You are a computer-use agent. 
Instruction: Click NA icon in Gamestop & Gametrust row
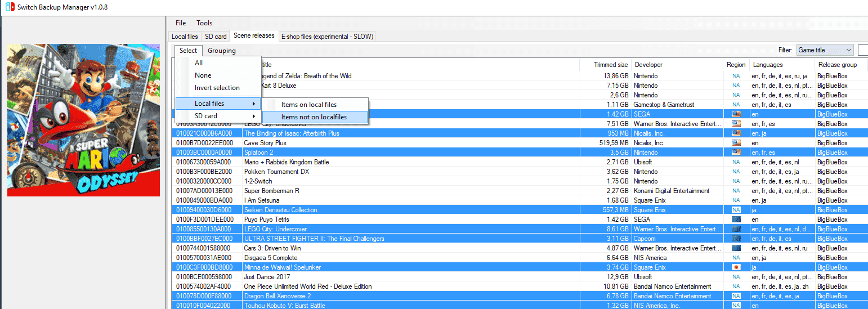[736, 105]
